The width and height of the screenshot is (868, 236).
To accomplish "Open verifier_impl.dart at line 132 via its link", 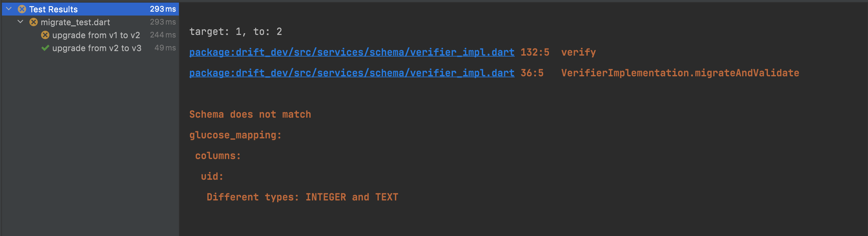I will click(351, 52).
